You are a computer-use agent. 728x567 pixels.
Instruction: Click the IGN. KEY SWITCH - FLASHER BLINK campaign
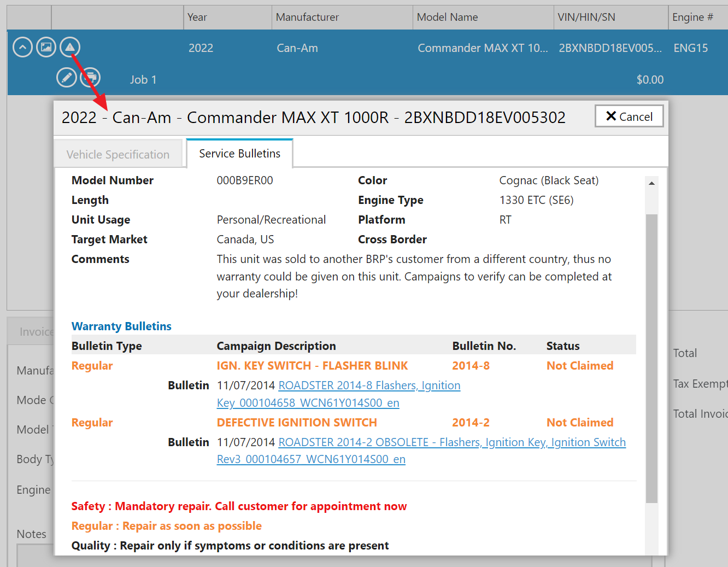(312, 366)
